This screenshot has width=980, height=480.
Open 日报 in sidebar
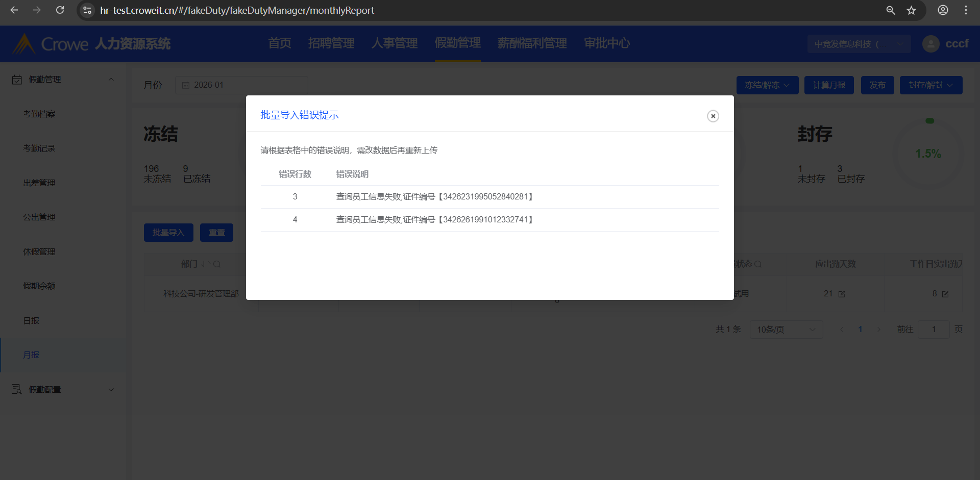[31, 320]
